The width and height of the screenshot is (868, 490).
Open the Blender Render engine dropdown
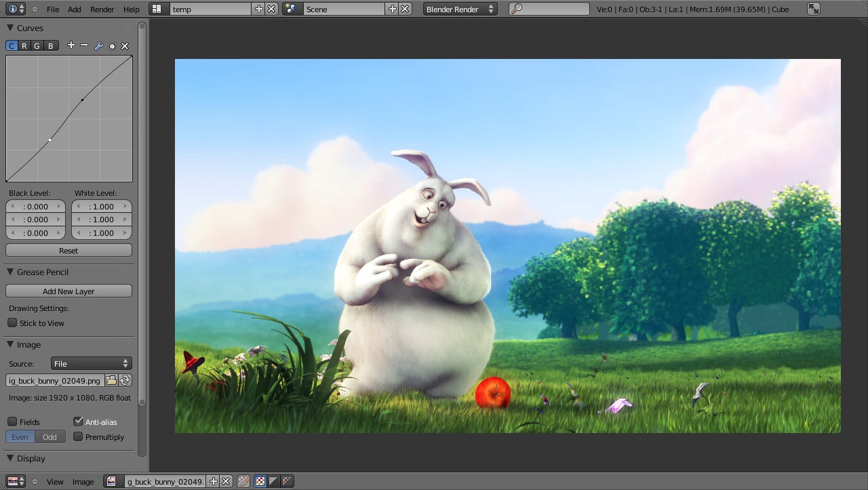coord(460,9)
